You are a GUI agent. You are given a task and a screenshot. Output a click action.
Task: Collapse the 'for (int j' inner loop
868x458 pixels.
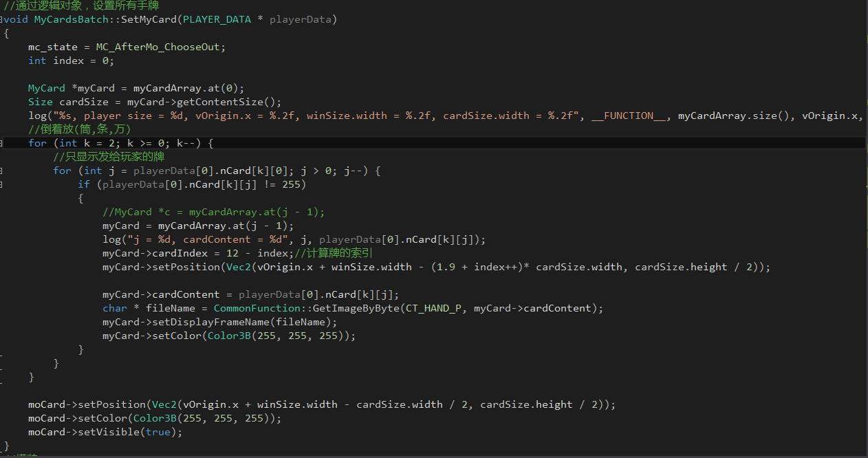point(2,171)
